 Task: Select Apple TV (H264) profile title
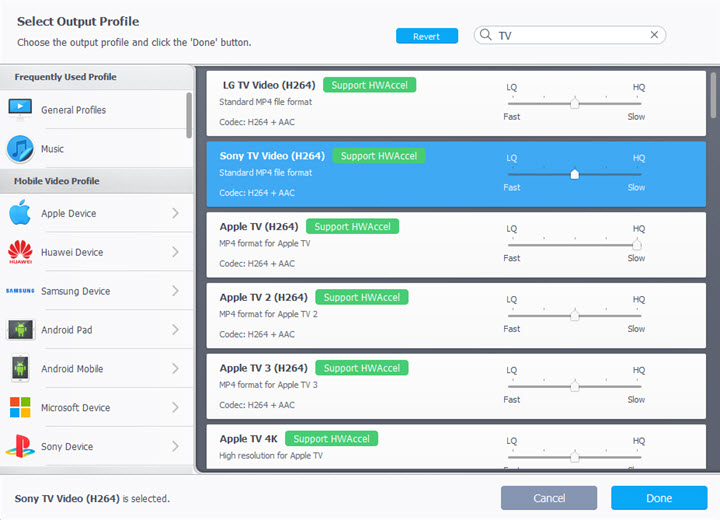pyautogui.click(x=259, y=226)
